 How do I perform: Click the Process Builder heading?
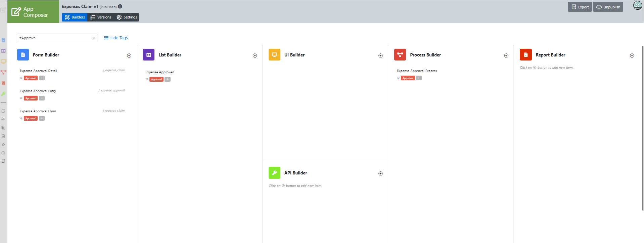[425, 55]
